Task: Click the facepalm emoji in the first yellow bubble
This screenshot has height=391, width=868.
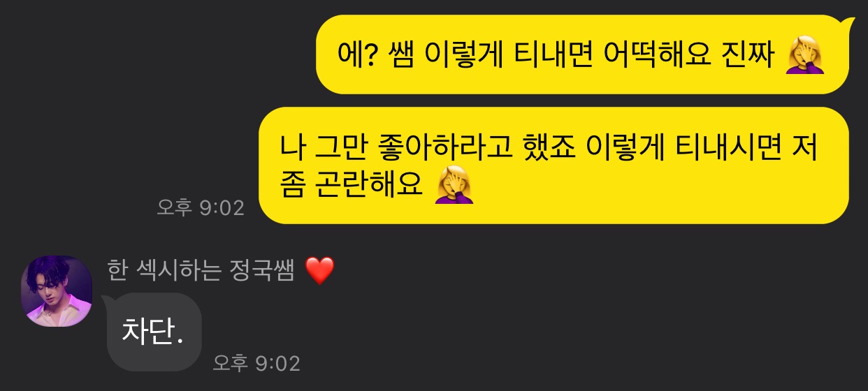Action: point(805,54)
